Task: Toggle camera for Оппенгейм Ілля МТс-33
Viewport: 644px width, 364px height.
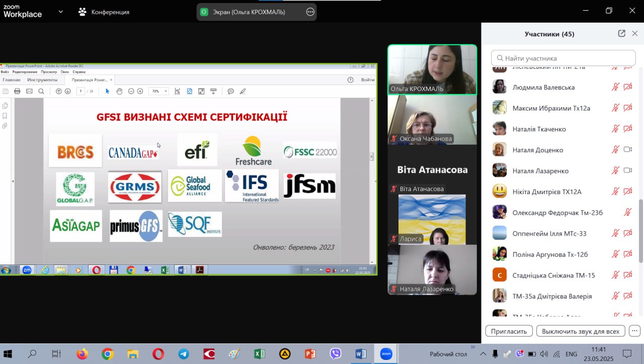Action: pyautogui.click(x=627, y=233)
